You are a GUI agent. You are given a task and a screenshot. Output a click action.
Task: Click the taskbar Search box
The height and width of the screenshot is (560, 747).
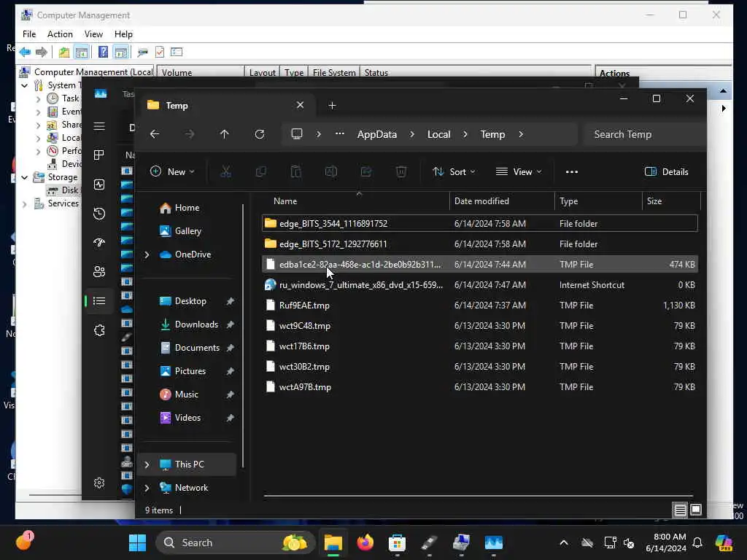(236, 542)
